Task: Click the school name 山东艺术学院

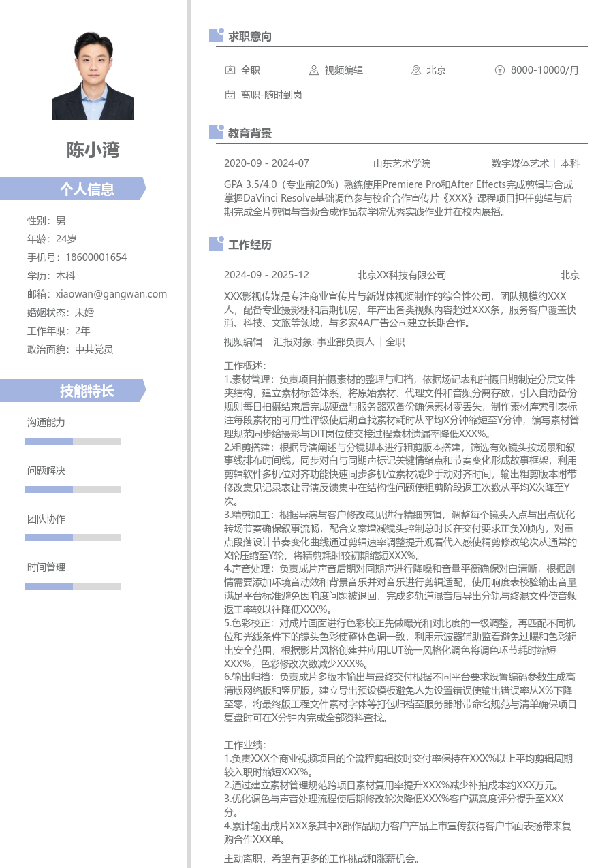Action: [x=402, y=163]
